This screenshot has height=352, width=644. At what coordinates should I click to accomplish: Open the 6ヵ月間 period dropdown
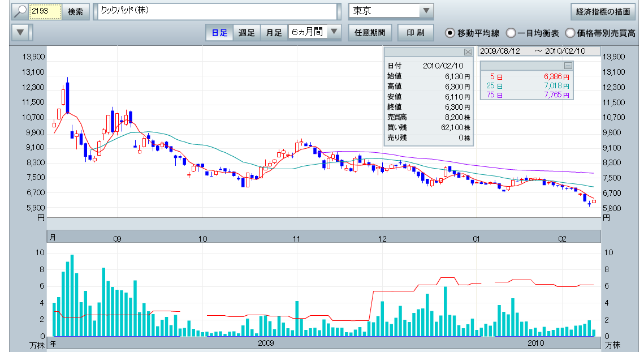click(x=334, y=32)
